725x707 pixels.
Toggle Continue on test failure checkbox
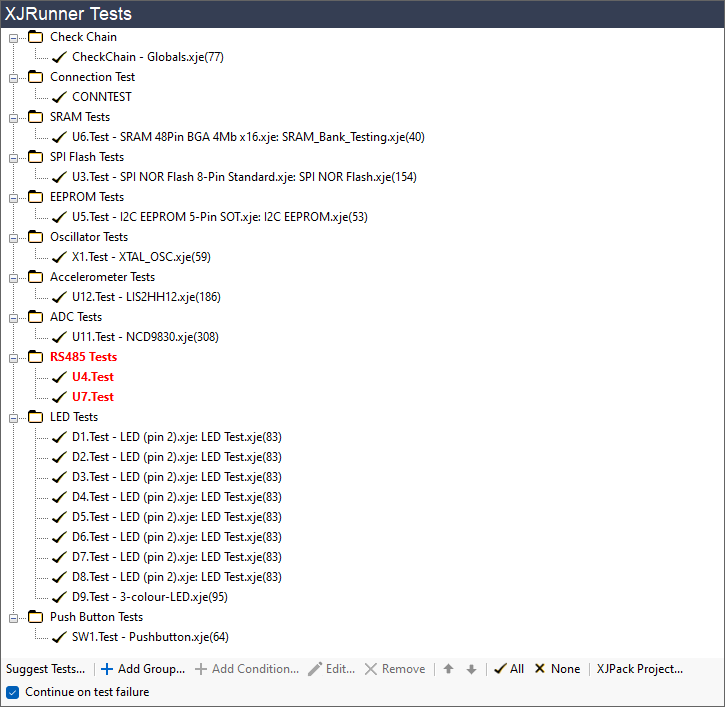[13, 692]
